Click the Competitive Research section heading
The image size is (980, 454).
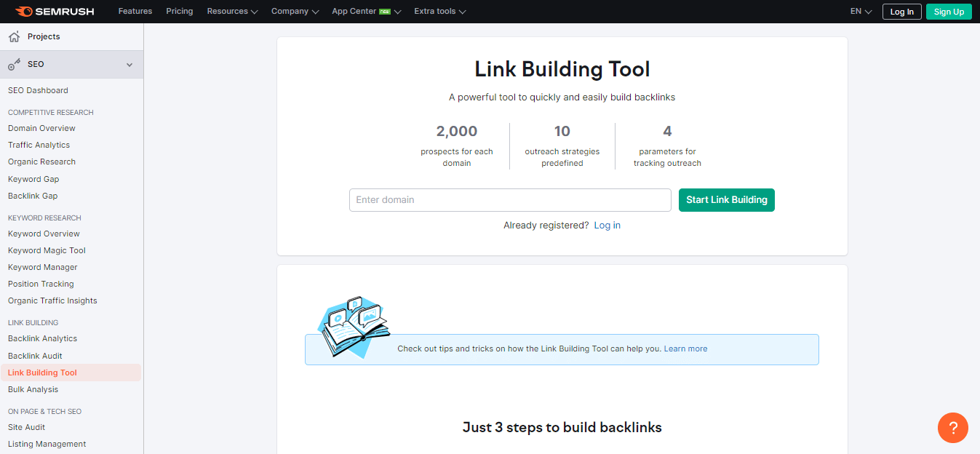pyautogui.click(x=51, y=112)
